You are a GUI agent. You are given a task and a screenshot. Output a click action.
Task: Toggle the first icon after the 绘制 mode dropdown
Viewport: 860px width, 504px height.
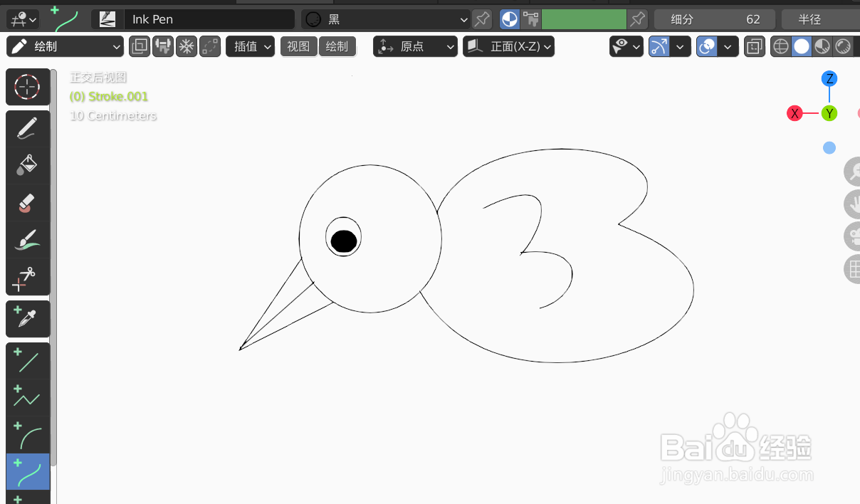pyautogui.click(x=140, y=46)
